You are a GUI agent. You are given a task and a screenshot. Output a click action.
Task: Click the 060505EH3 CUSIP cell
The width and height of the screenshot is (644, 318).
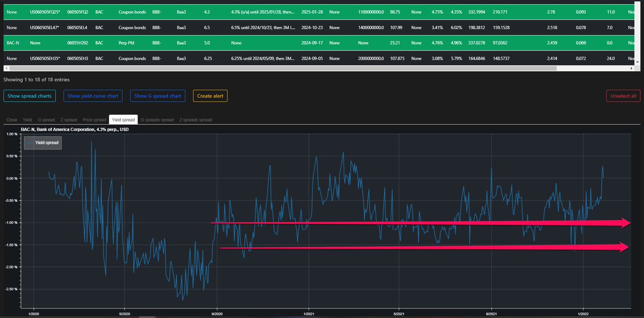point(77,57)
